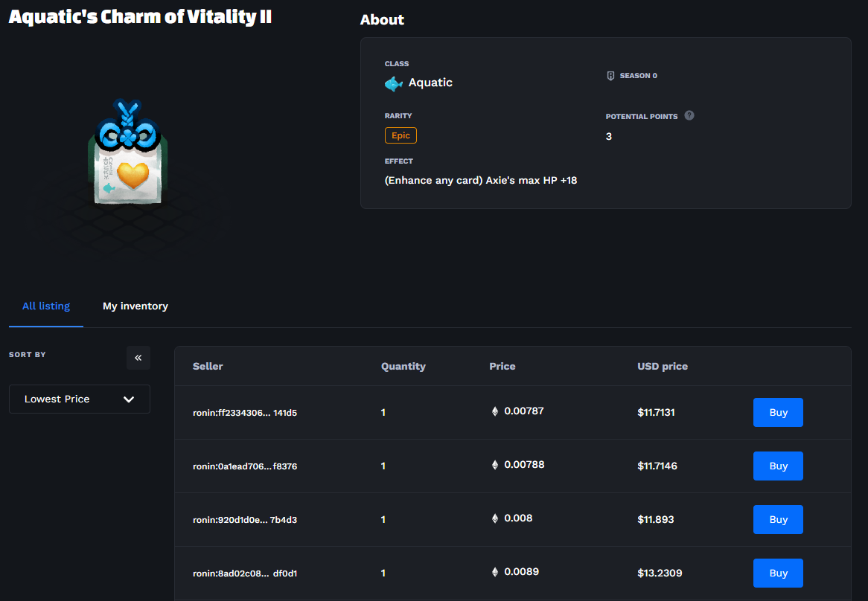Click the Epic rarity badge
The height and width of the screenshot is (601, 868).
401,135
